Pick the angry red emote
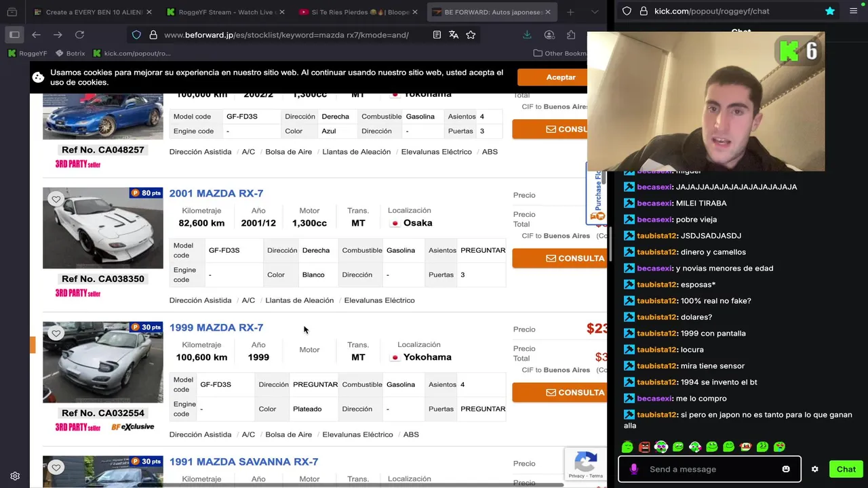The width and height of the screenshot is (868, 488). 644,447
